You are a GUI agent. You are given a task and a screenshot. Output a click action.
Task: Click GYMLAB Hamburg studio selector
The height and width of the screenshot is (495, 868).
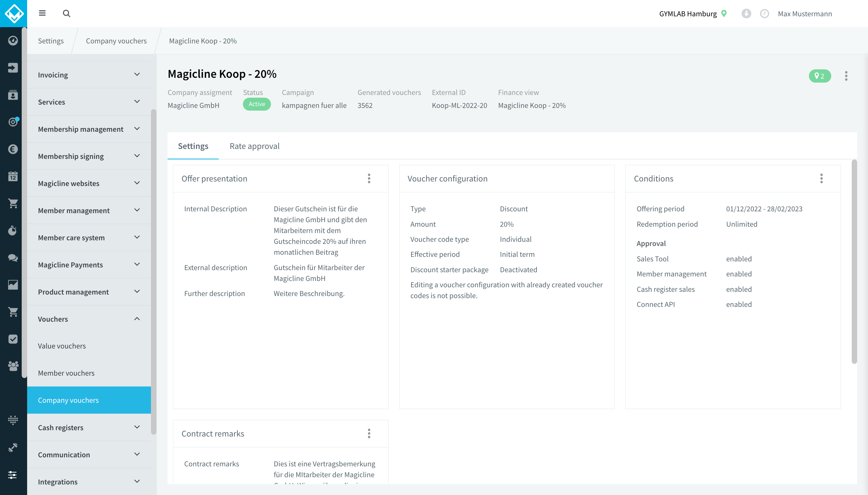click(688, 14)
